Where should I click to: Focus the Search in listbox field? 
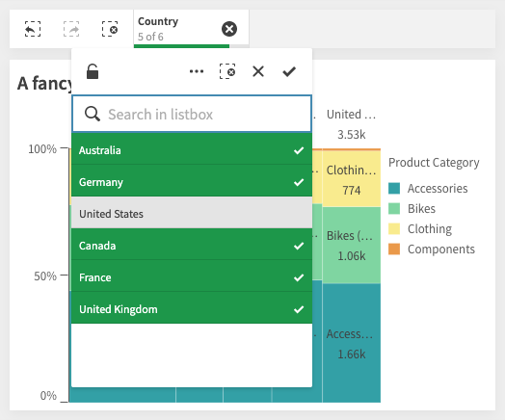[192, 114]
